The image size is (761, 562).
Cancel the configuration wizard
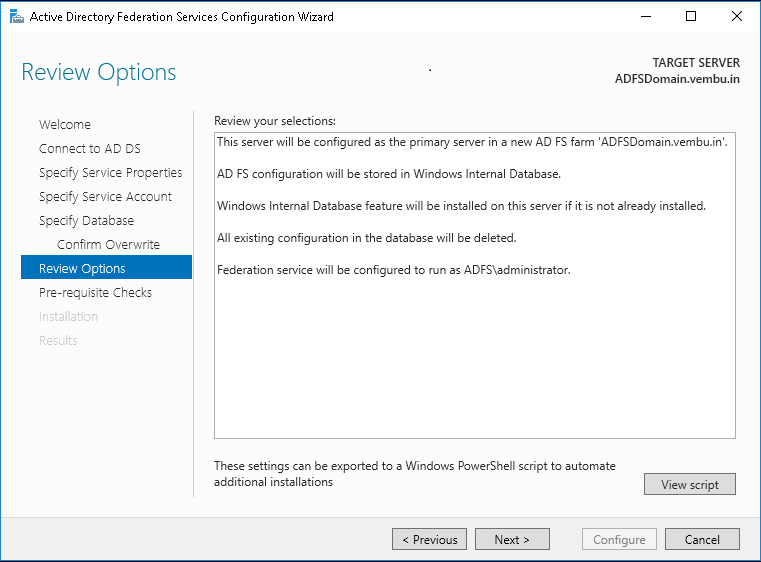click(x=702, y=539)
